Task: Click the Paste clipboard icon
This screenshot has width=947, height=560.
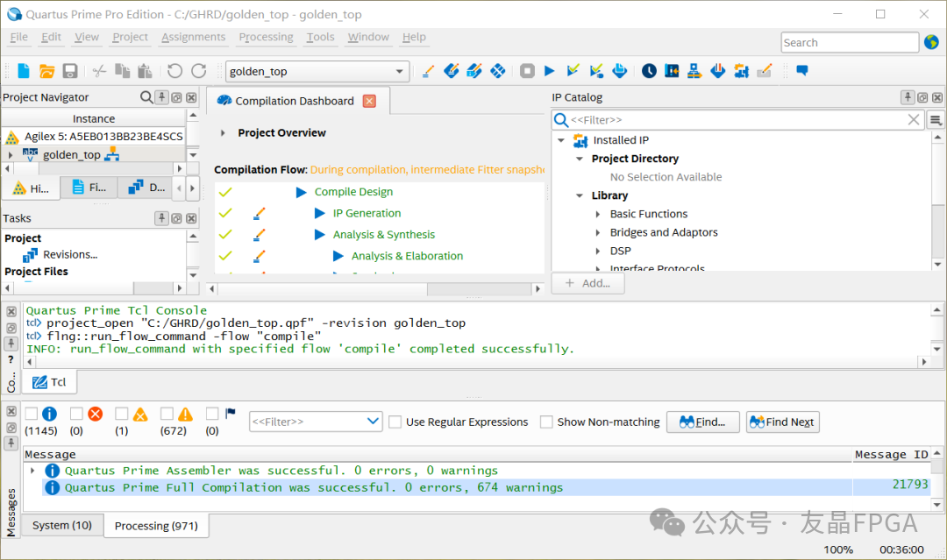Action: (x=145, y=71)
